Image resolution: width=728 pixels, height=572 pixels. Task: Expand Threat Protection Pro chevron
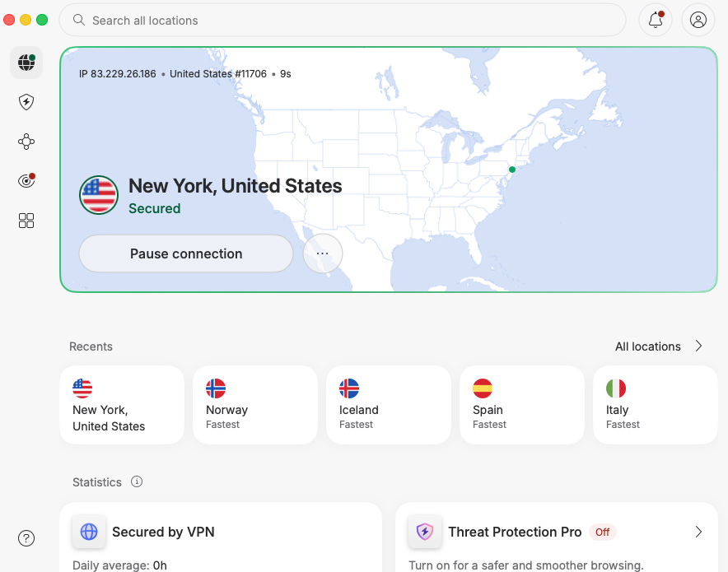(698, 532)
